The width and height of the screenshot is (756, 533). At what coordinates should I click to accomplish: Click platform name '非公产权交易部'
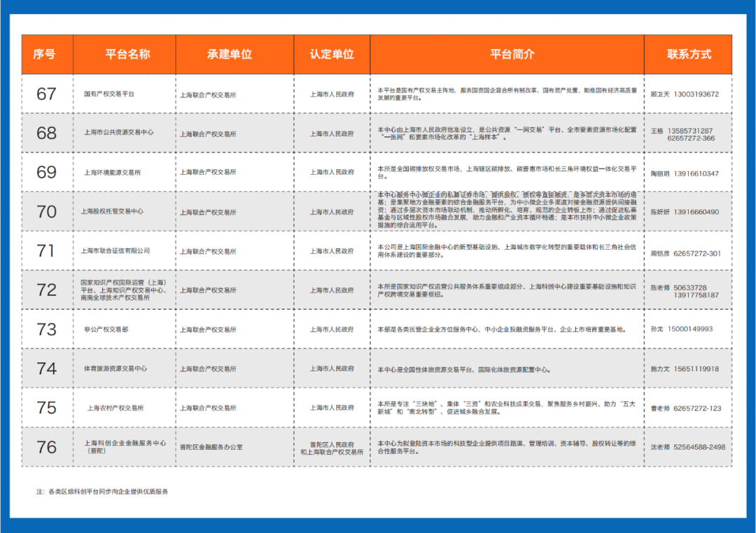[x=106, y=329]
